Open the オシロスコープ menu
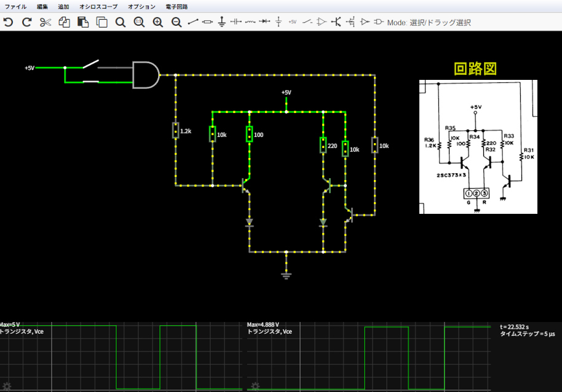Image resolution: width=562 pixels, height=392 pixels. pos(98,6)
